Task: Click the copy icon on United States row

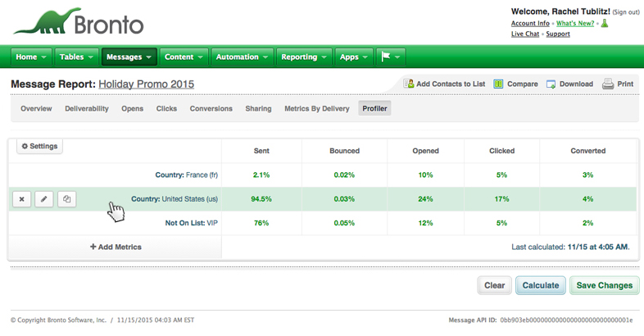Action: point(67,199)
